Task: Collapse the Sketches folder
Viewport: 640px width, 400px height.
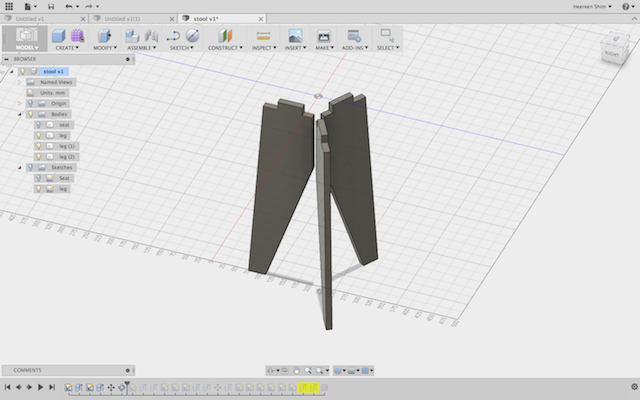Action: click(x=19, y=167)
